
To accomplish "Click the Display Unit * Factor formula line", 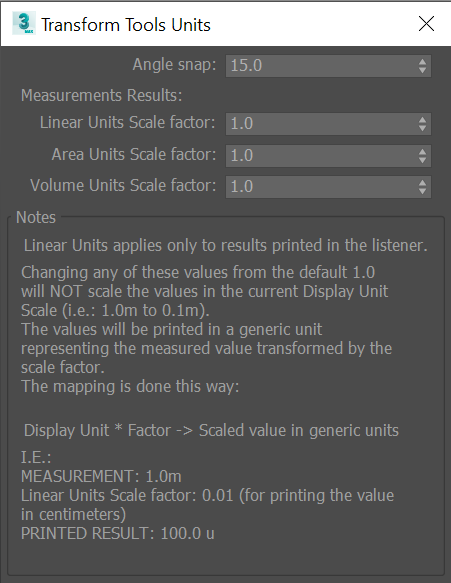I will [x=211, y=430].
